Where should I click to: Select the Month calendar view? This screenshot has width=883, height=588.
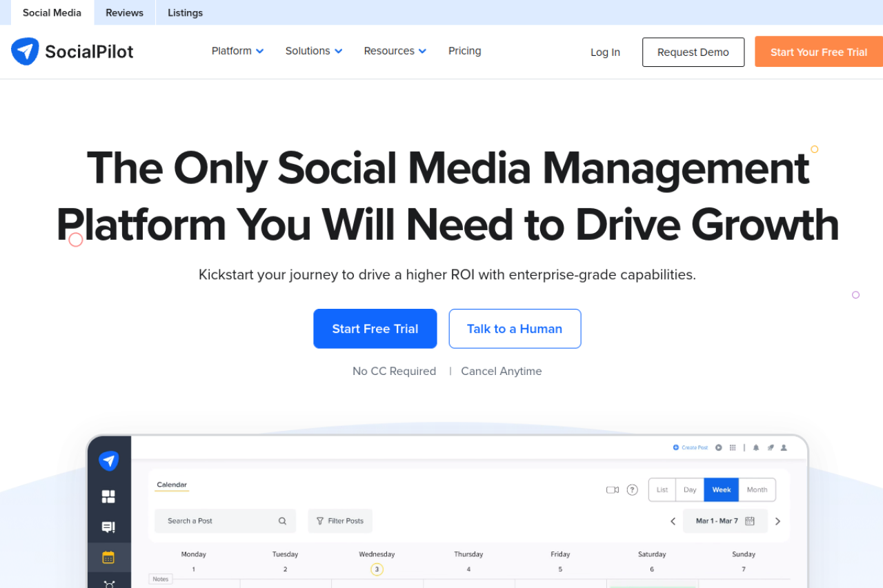(x=757, y=490)
